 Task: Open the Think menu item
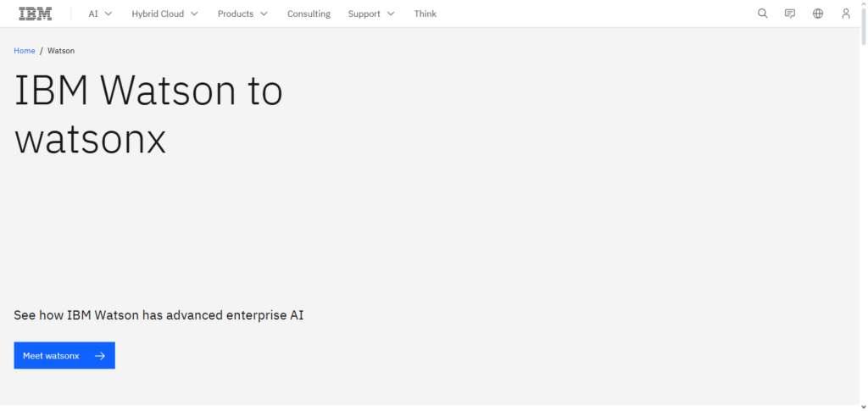point(426,14)
